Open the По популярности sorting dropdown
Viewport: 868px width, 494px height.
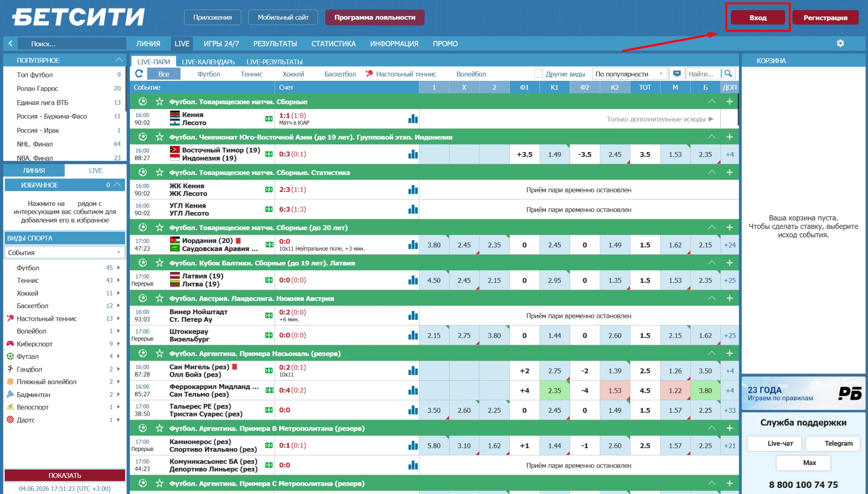[x=629, y=74]
